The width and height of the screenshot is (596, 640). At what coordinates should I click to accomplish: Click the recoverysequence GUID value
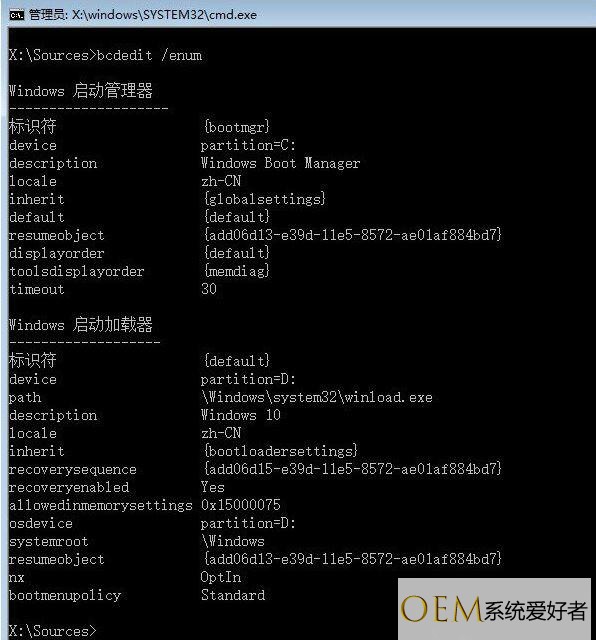[352, 469]
